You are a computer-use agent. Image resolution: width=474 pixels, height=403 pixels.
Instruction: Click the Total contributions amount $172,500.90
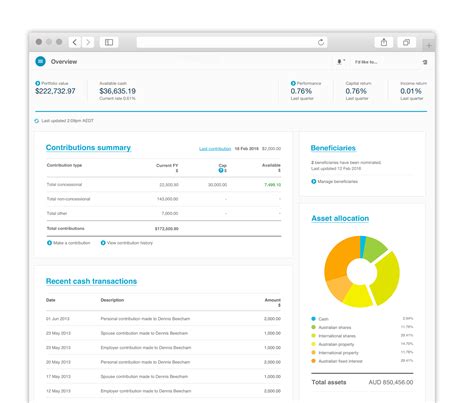[x=167, y=229]
